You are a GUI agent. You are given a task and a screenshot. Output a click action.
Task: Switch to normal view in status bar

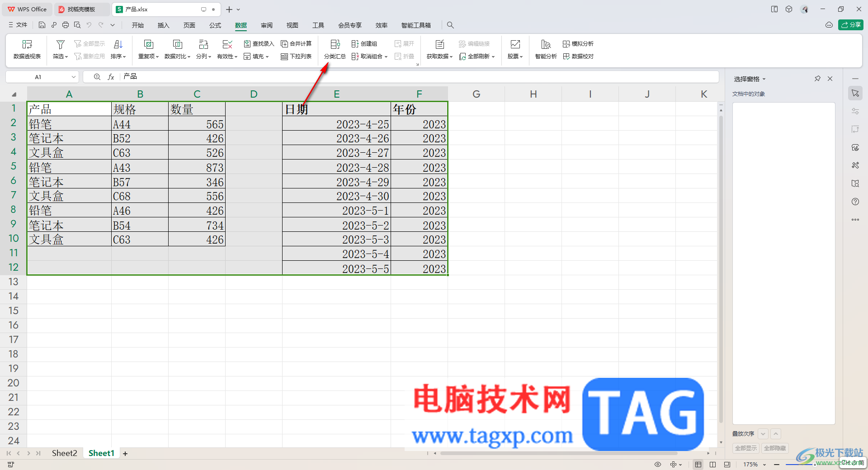coord(698,464)
